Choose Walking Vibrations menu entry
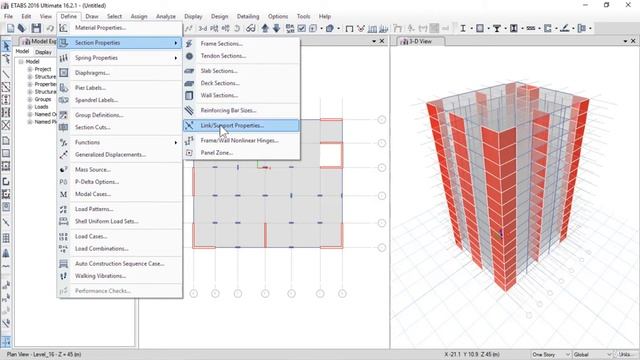Viewport: 640px width, 360px height. pos(120,276)
